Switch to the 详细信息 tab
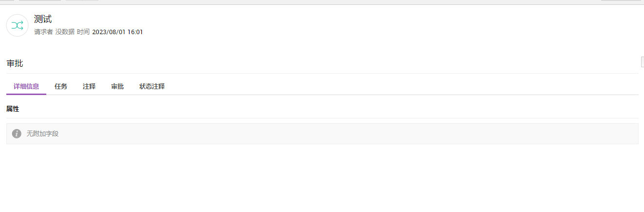 [x=26, y=87]
